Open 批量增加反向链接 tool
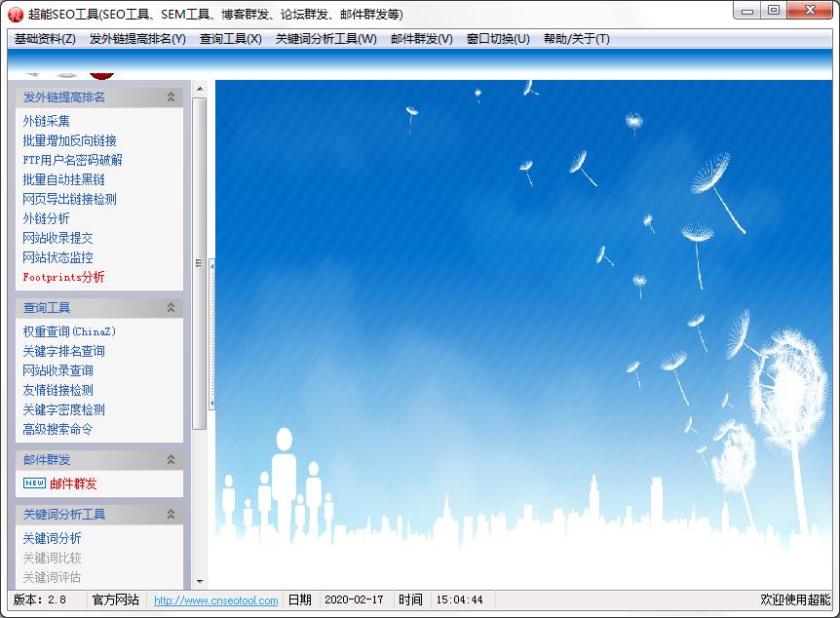This screenshot has height=618, width=840. [69, 140]
